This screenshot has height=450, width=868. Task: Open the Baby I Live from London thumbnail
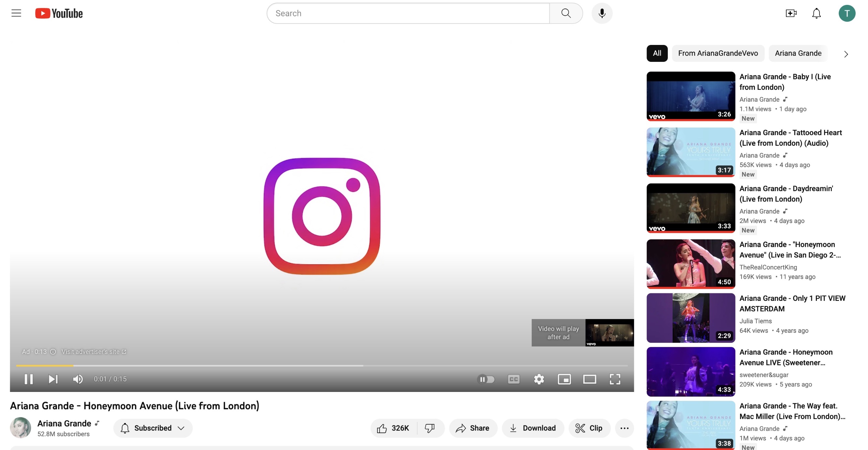(691, 96)
